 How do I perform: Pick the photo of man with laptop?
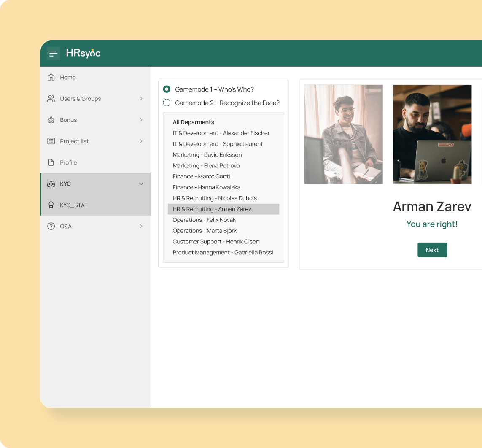432,135
